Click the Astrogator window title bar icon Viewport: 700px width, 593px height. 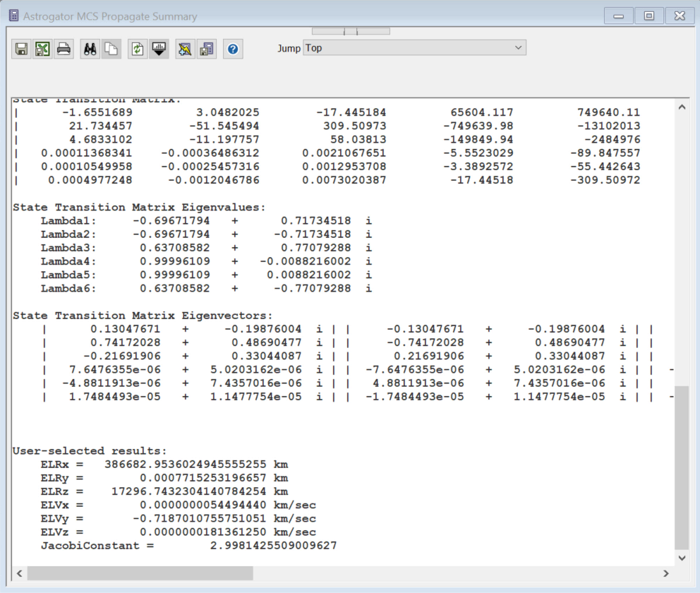coord(13,16)
